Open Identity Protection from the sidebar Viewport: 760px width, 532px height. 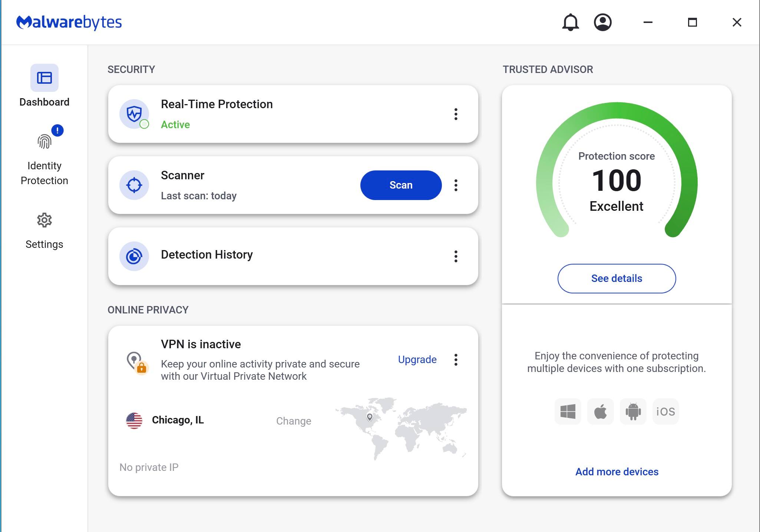pos(44,141)
